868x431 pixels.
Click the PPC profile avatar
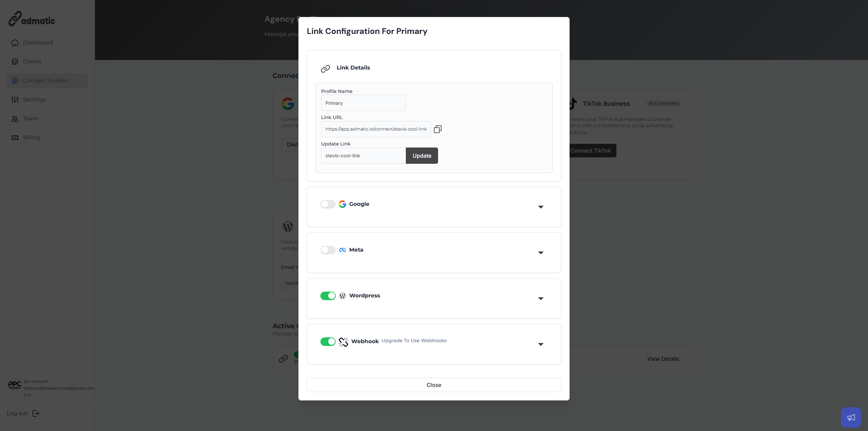pyautogui.click(x=15, y=385)
